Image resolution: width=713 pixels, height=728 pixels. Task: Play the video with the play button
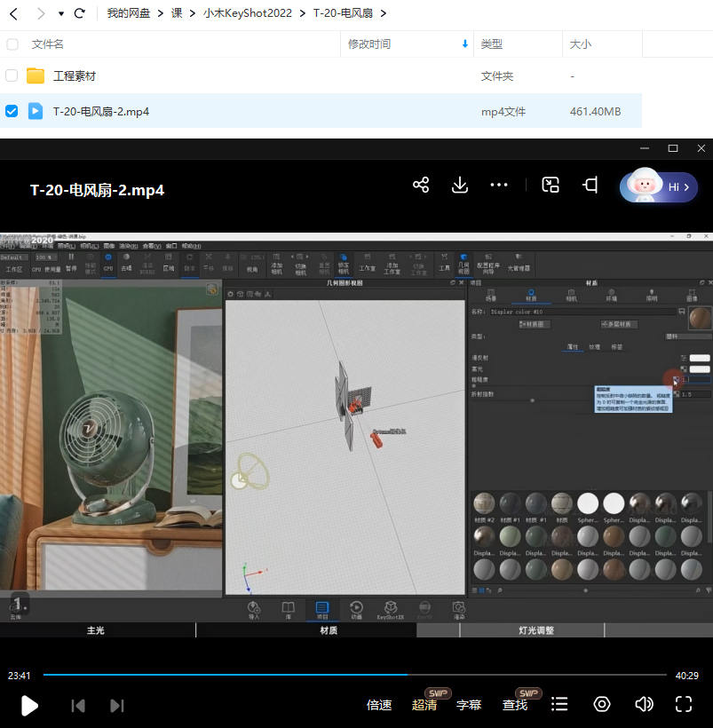click(x=29, y=705)
